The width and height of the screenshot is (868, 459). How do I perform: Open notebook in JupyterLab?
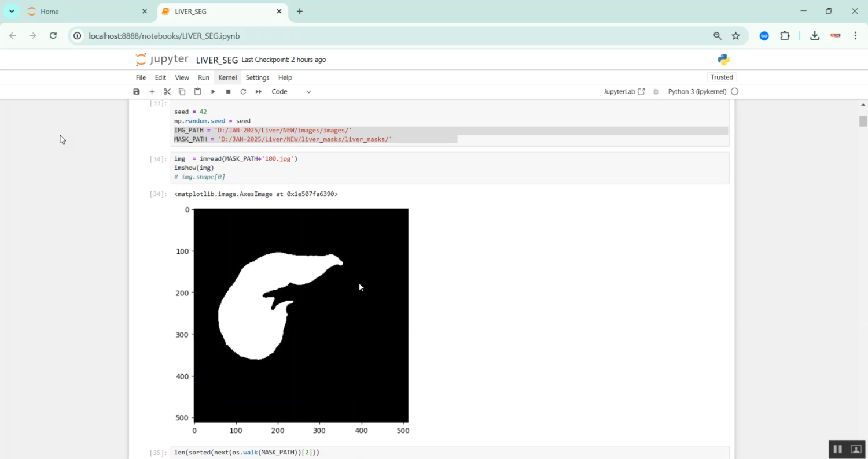(x=624, y=92)
